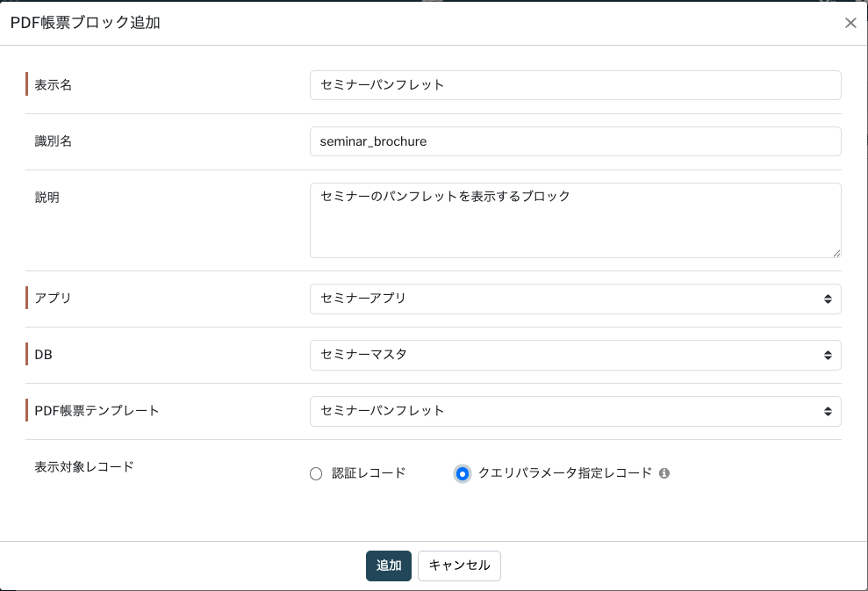
Task: Click the 表示名 field label
Action: 53,85
